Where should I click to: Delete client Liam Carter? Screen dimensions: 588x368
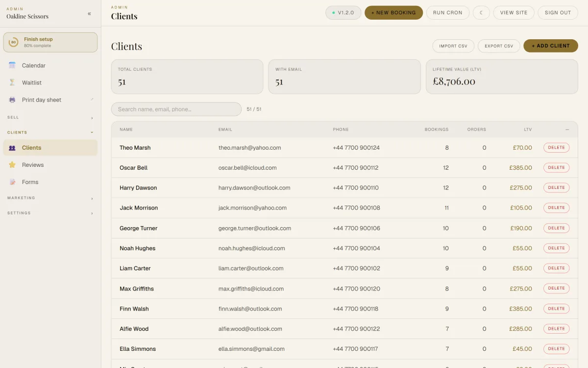tap(557, 268)
